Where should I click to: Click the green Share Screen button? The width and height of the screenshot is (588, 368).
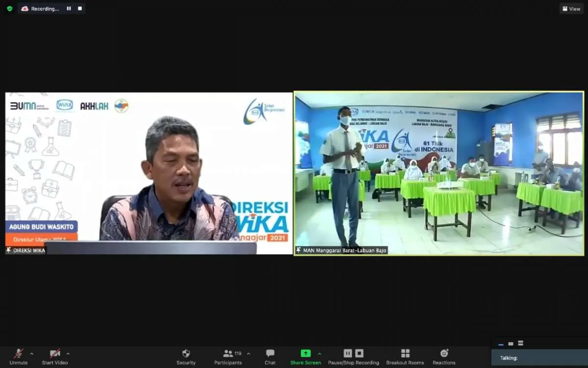[x=305, y=356]
